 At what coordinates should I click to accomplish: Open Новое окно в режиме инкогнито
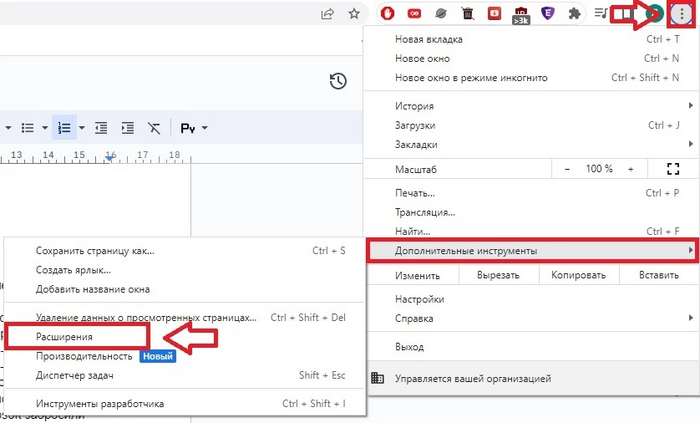[532, 78]
